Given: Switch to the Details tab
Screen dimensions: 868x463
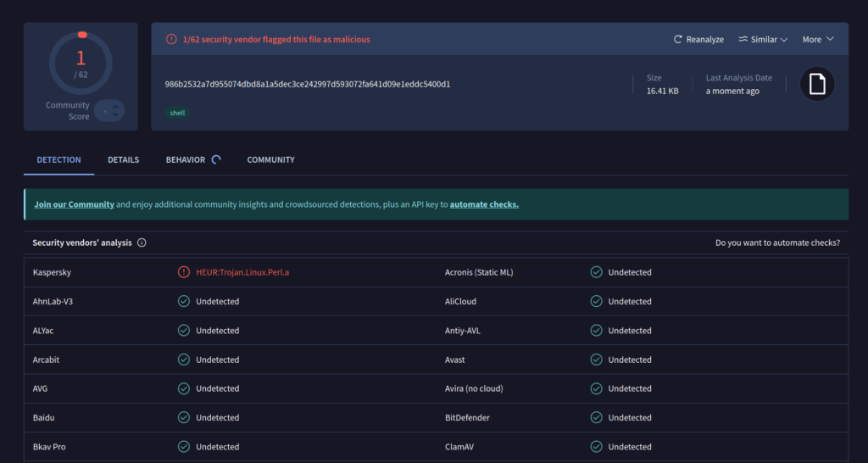Looking at the screenshot, I should 123,159.
